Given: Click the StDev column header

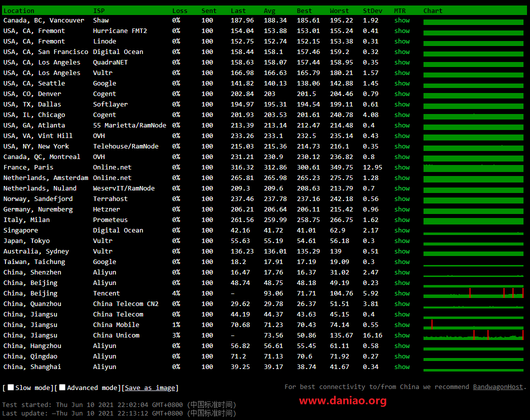Looking at the screenshot, I should [372, 11].
